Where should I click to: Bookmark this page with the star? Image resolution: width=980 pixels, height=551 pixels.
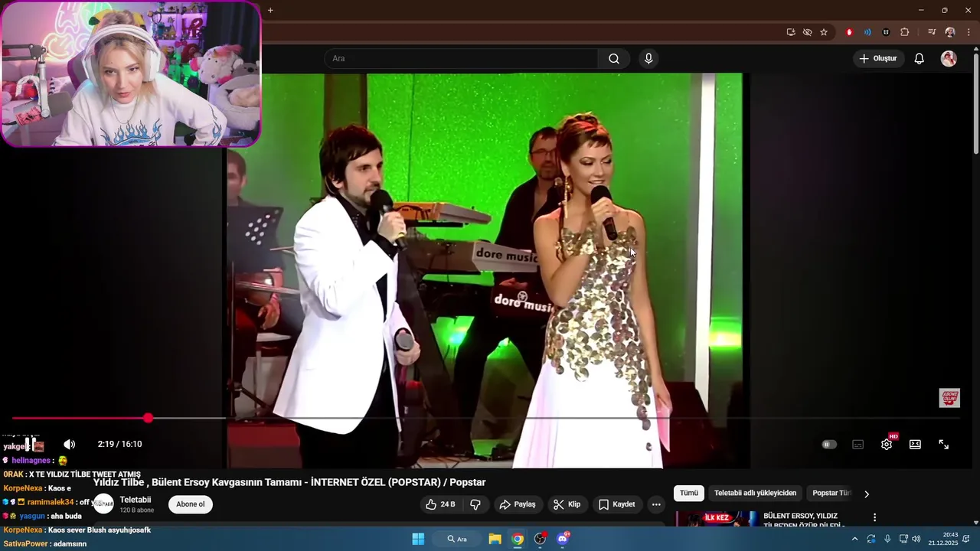824,32
